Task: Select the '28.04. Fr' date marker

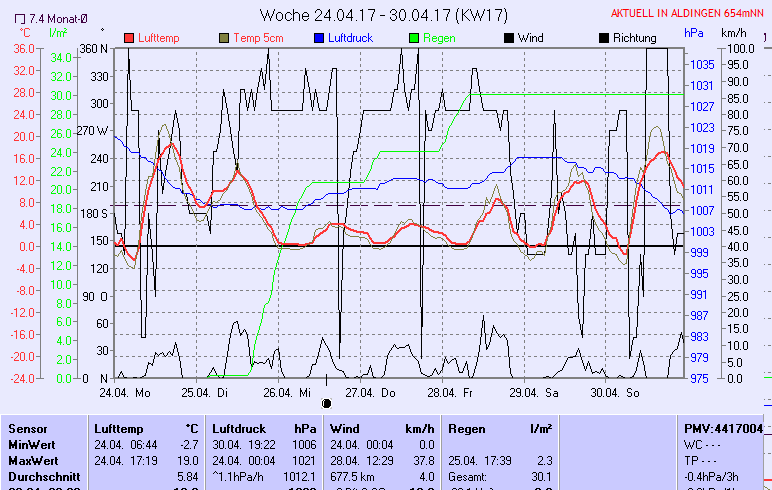Action: [x=452, y=393]
